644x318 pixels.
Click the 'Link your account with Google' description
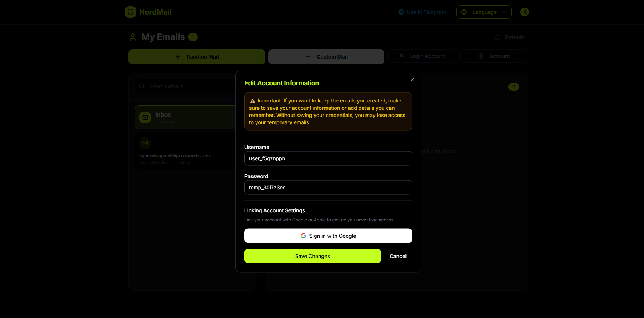coord(319,220)
